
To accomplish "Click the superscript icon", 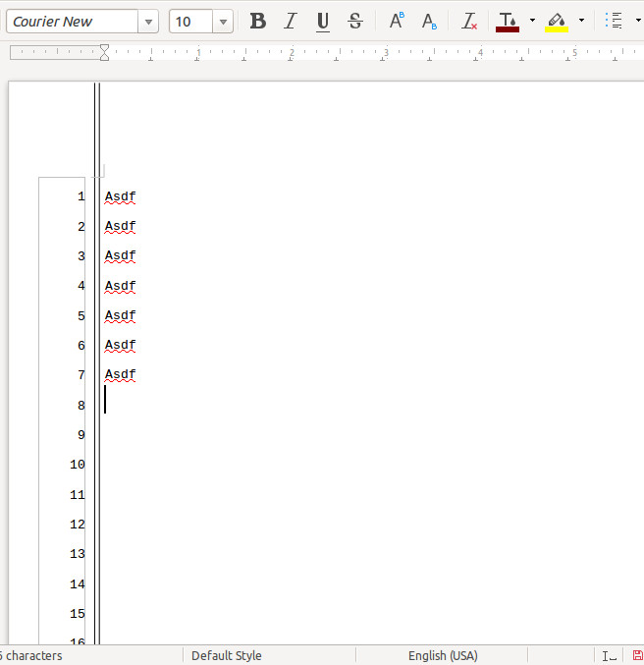I will click(x=397, y=21).
